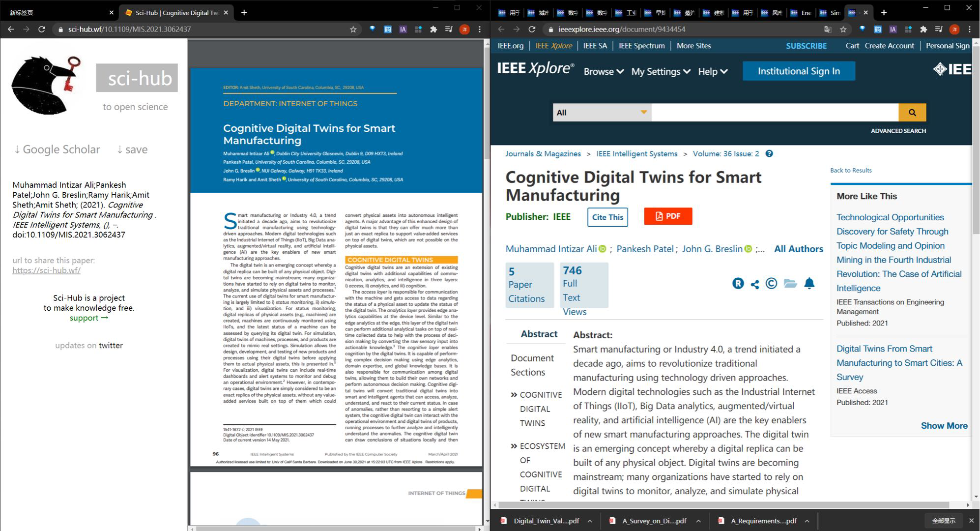Open arrow menu for Digital_Twin_Val download

tap(590, 521)
